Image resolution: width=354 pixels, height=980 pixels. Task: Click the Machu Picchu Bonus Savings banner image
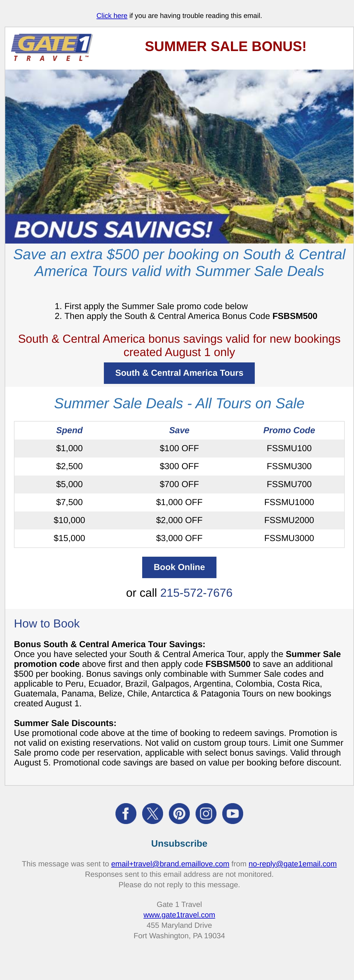point(179,156)
